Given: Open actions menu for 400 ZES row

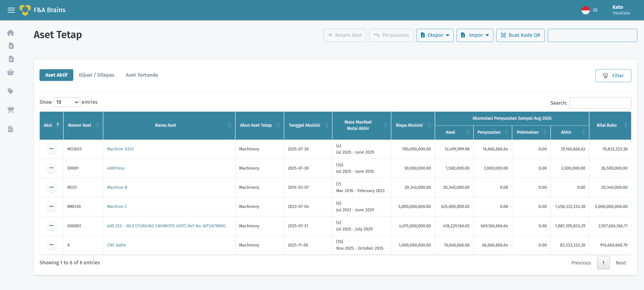Looking at the screenshot, I should 51,226.
